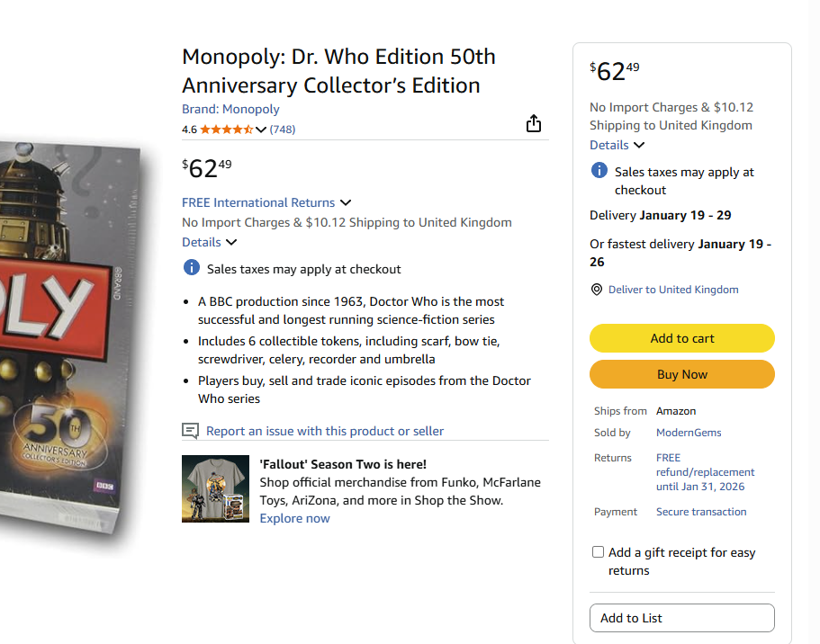
Task: Click the location pin icon
Action: click(596, 290)
